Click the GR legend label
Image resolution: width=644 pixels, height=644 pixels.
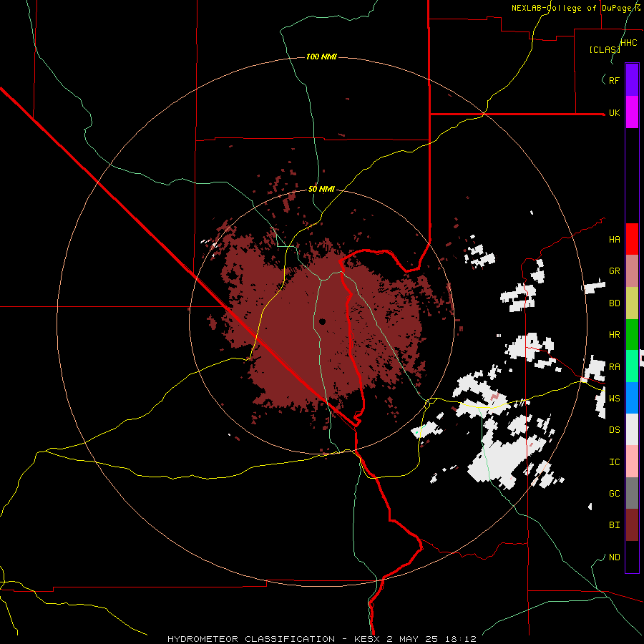point(614,271)
